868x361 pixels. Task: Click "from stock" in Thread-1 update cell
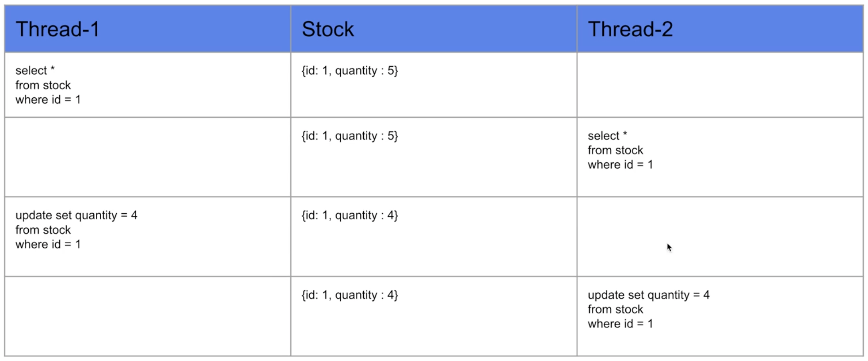tap(43, 230)
